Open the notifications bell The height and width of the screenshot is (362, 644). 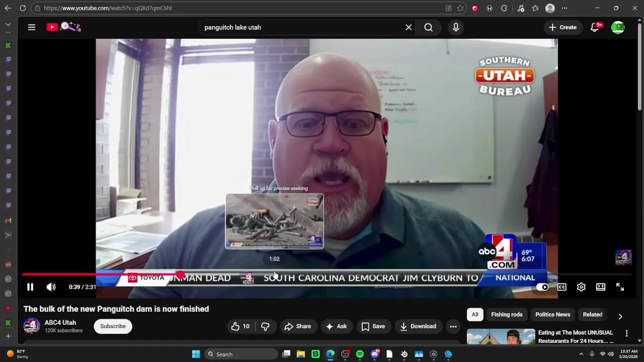coord(595,27)
